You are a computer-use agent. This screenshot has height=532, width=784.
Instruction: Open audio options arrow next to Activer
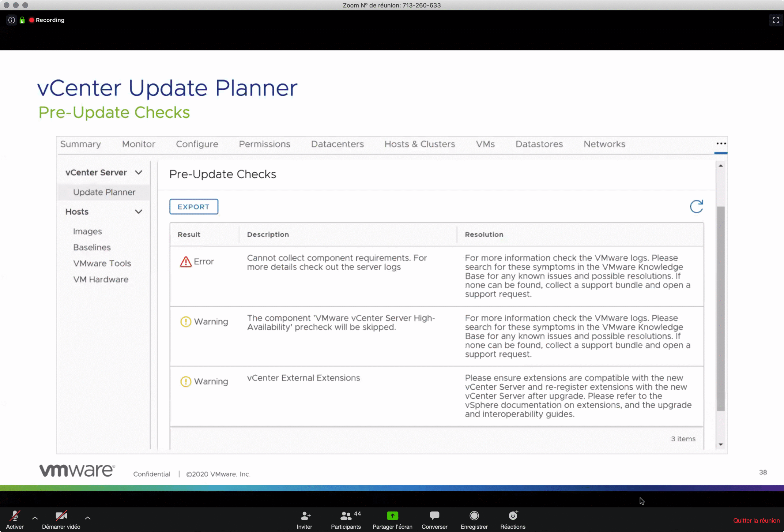[x=35, y=518]
